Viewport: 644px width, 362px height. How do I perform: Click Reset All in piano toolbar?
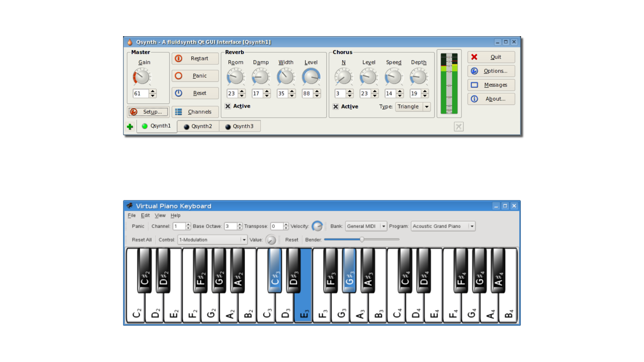pyautogui.click(x=142, y=240)
